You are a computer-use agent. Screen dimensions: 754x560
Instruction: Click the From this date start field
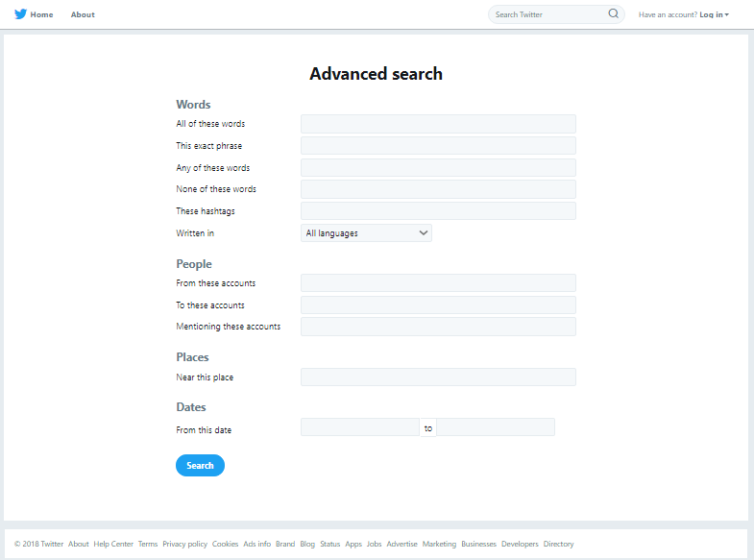tap(360, 427)
